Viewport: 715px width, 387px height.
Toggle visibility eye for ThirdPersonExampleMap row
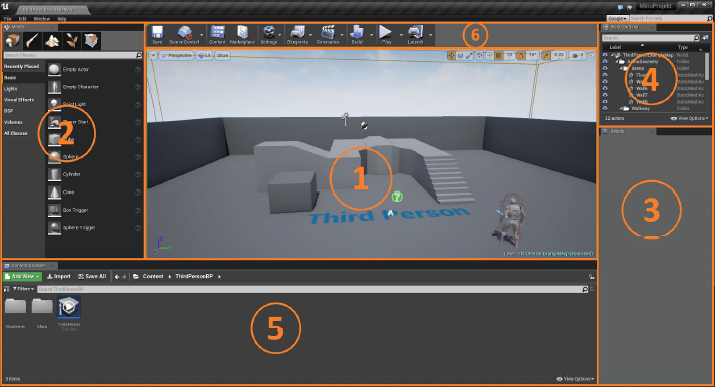(605, 55)
